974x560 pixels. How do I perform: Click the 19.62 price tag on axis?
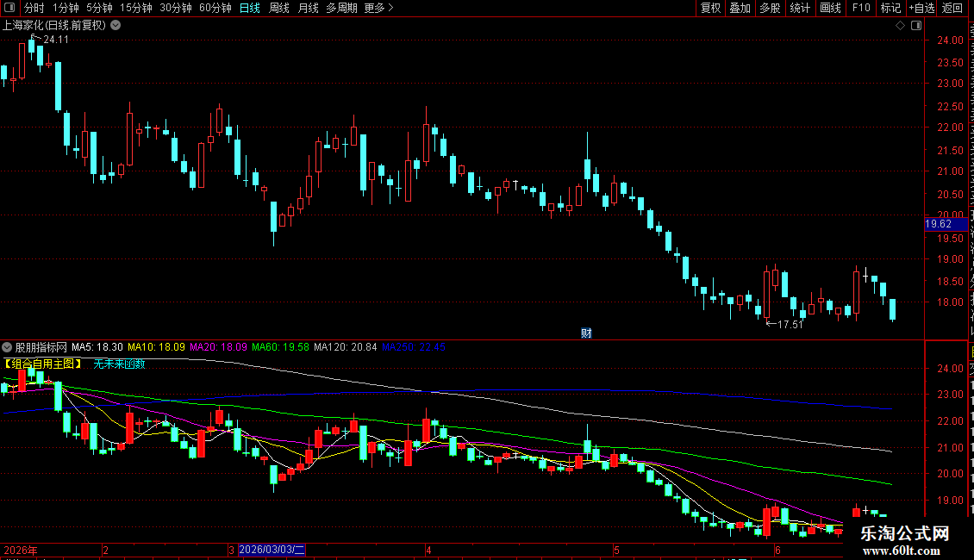(x=946, y=224)
